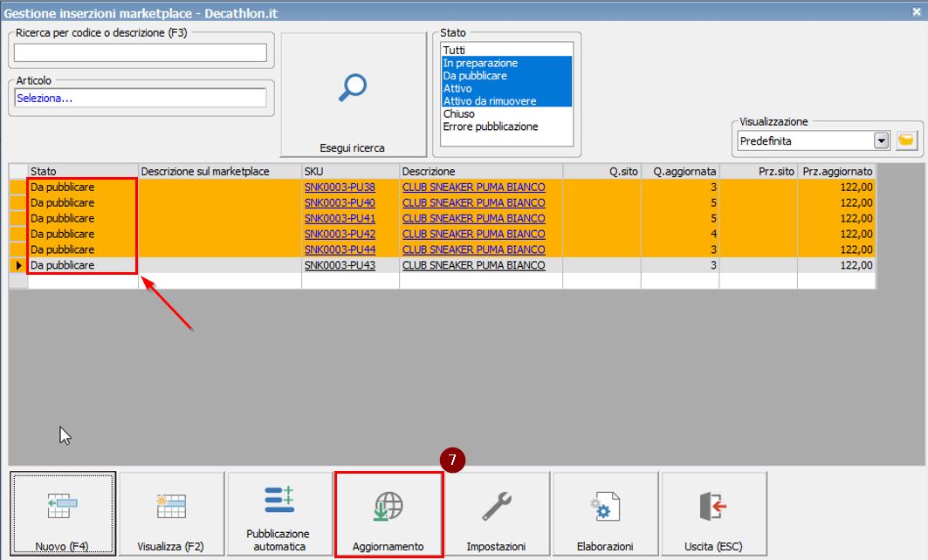The height and width of the screenshot is (560, 928).
Task: Open SKU link SNK0003-PU41
Action: click(x=340, y=218)
